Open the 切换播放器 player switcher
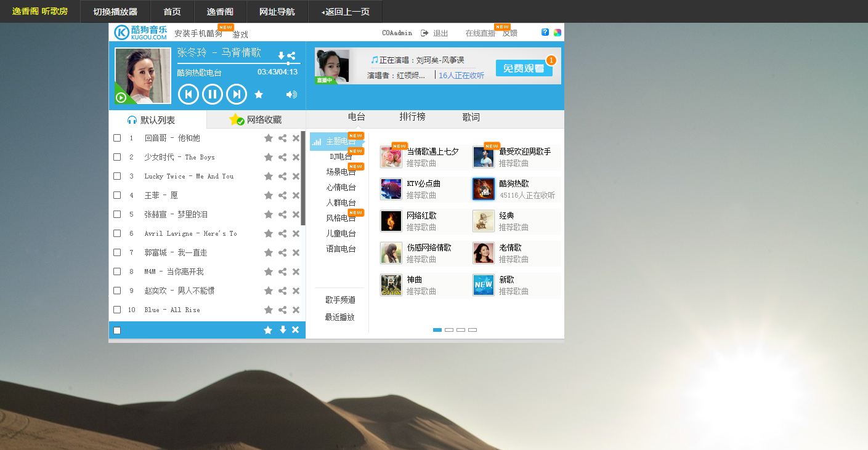This screenshot has height=450, width=868. click(115, 12)
